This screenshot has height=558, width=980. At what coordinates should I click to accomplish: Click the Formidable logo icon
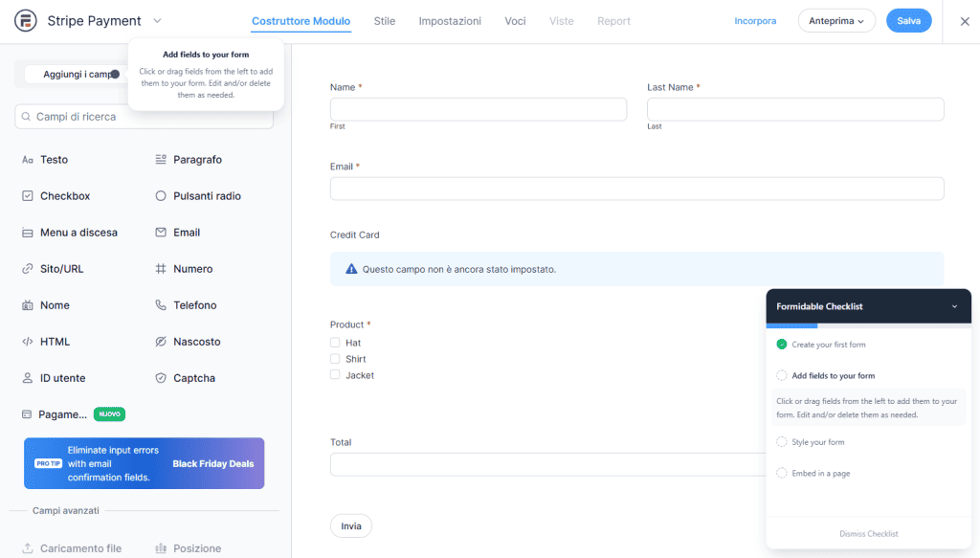(26, 21)
